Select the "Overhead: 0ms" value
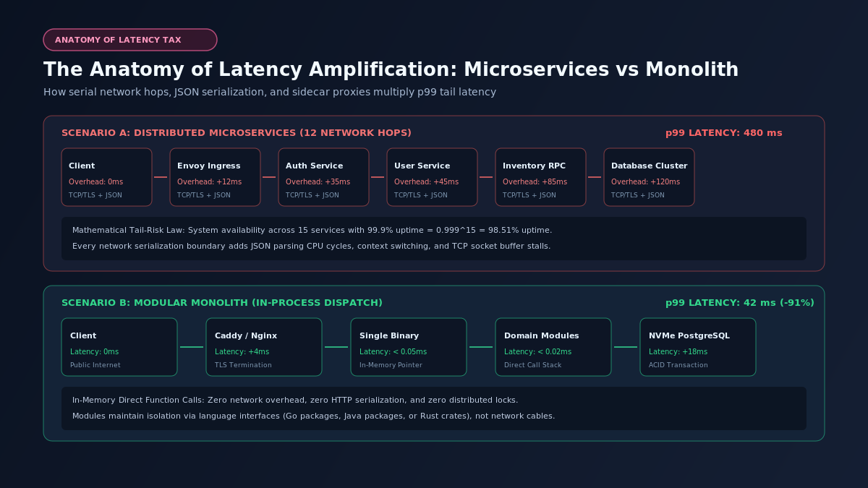The width and height of the screenshot is (868, 488). pyautogui.click(x=96, y=181)
